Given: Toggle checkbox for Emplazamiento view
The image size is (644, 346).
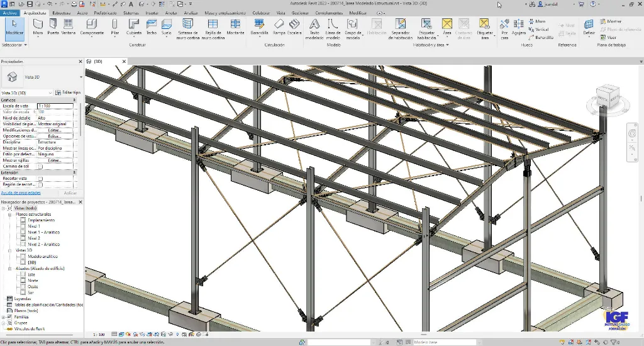Looking at the screenshot, I should pos(23,220).
